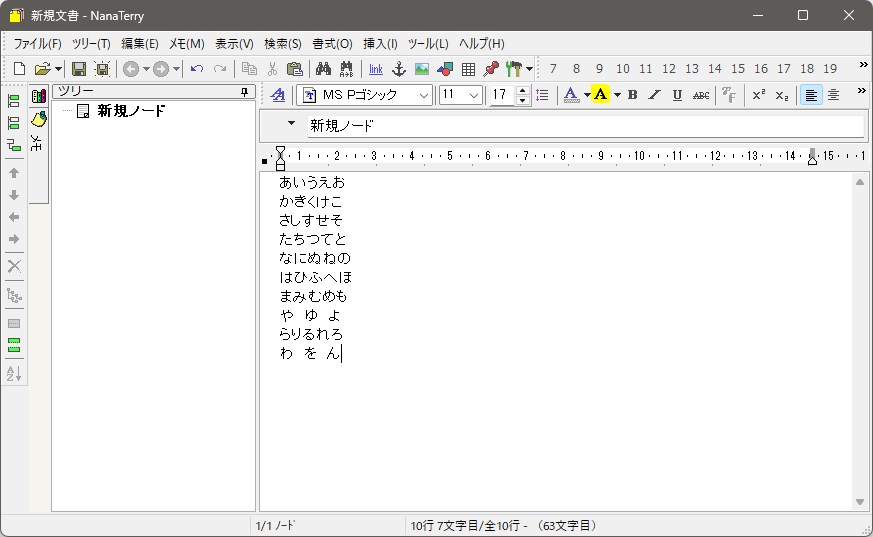Select the 新規ノード tree node

tap(131, 111)
